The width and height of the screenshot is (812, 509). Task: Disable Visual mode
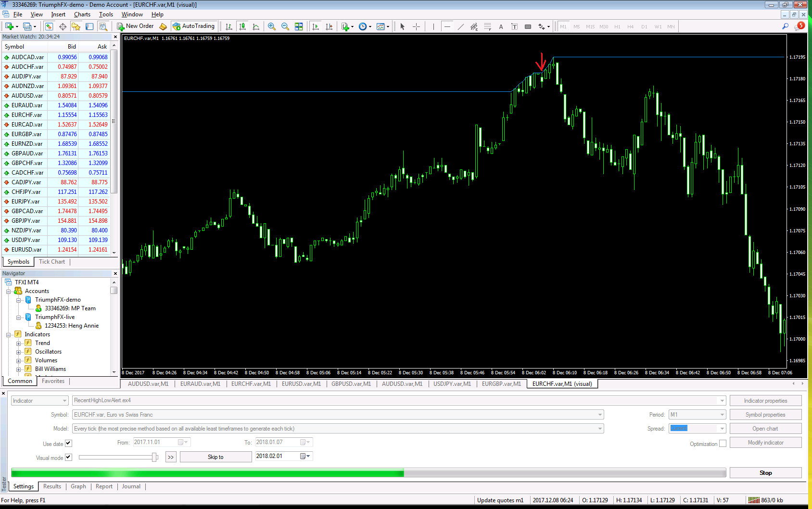[68, 457]
